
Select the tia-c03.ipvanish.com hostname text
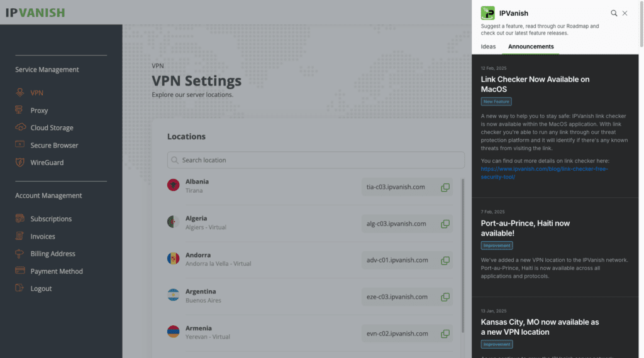(396, 187)
